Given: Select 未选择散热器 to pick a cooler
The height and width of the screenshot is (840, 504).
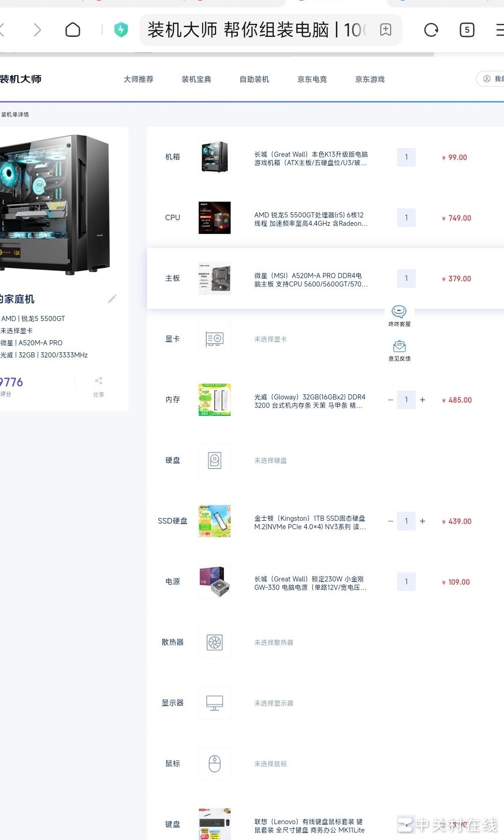Looking at the screenshot, I should click(x=274, y=643).
